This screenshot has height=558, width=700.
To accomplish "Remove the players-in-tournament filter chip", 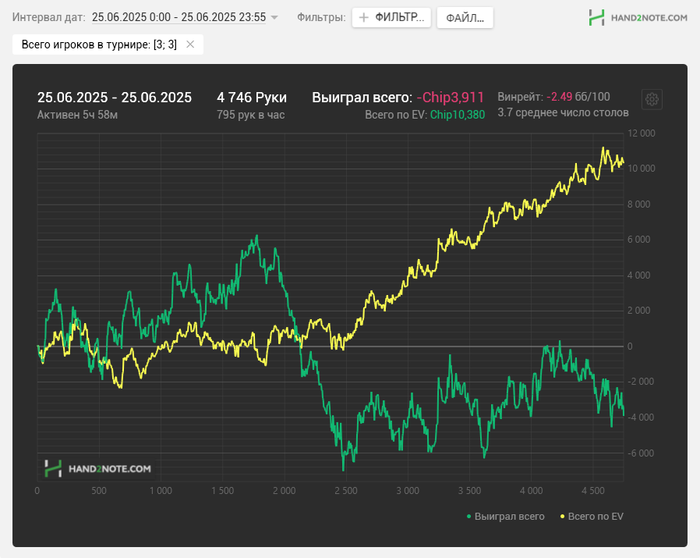I will pyautogui.click(x=190, y=44).
